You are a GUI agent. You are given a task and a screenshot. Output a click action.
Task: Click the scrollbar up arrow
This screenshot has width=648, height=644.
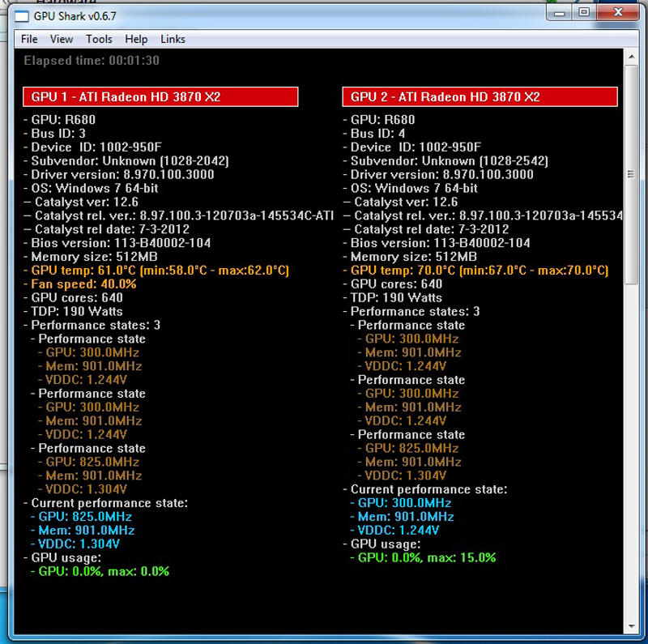click(x=631, y=56)
